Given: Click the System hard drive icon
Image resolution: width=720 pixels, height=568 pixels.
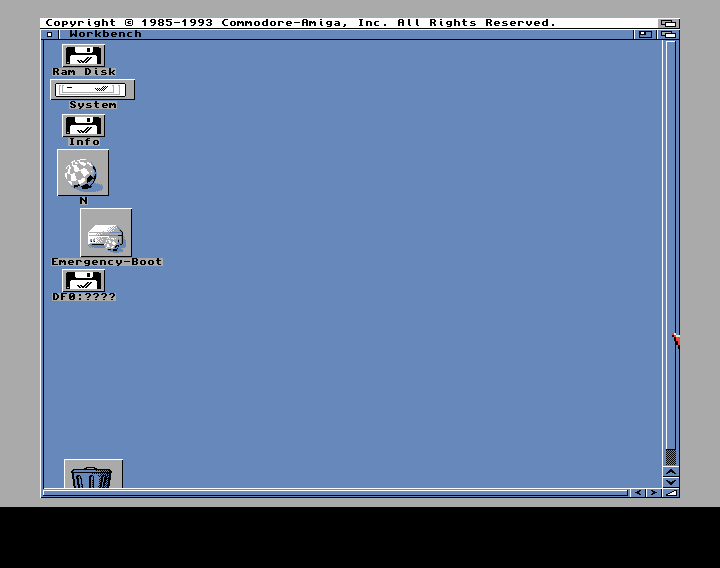Looking at the screenshot, I should point(92,89).
